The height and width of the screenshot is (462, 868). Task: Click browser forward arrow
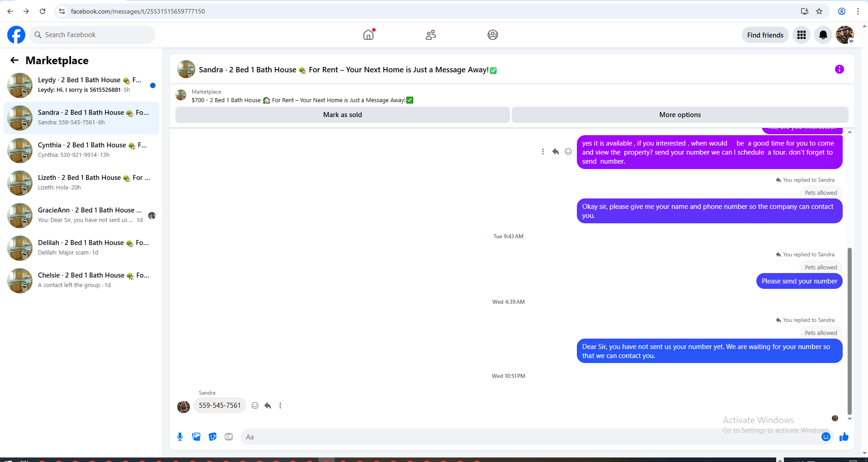tap(26, 11)
